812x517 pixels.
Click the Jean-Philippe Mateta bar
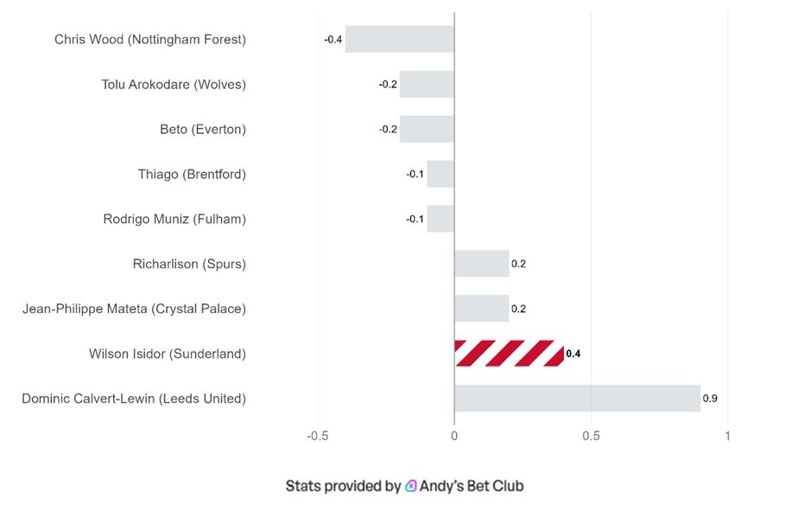(x=481, y=309)
